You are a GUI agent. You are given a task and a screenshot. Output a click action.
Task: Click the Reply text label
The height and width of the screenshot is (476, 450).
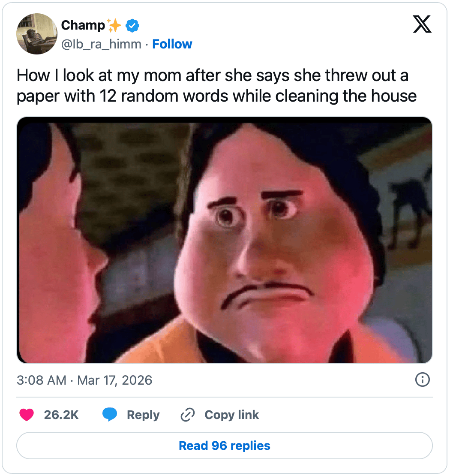143,415
